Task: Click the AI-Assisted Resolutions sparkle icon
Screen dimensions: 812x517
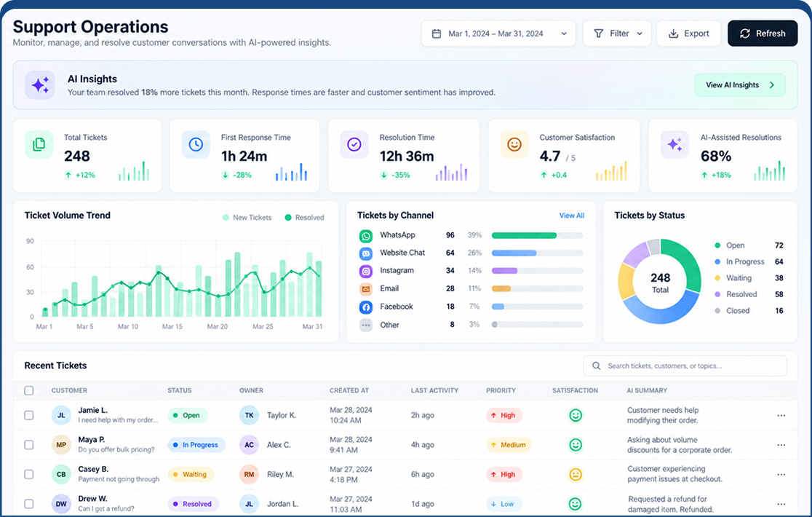Action: tap(674, 144)
